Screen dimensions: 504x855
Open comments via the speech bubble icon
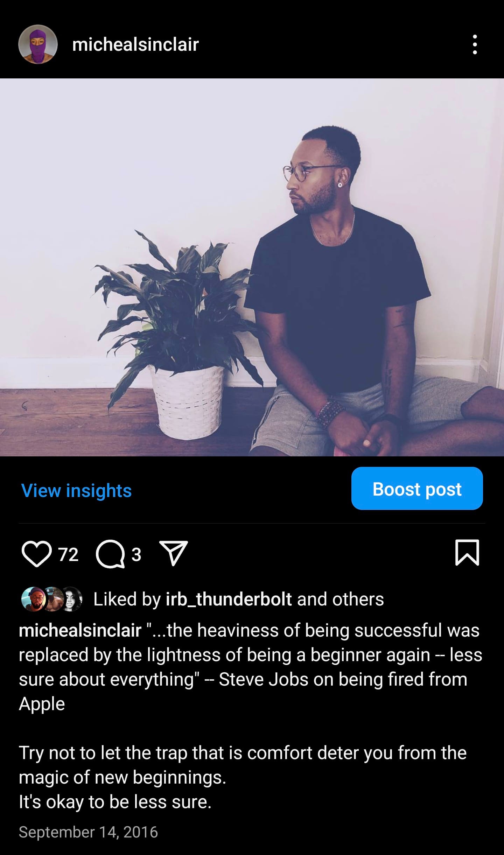coord(110,554)
